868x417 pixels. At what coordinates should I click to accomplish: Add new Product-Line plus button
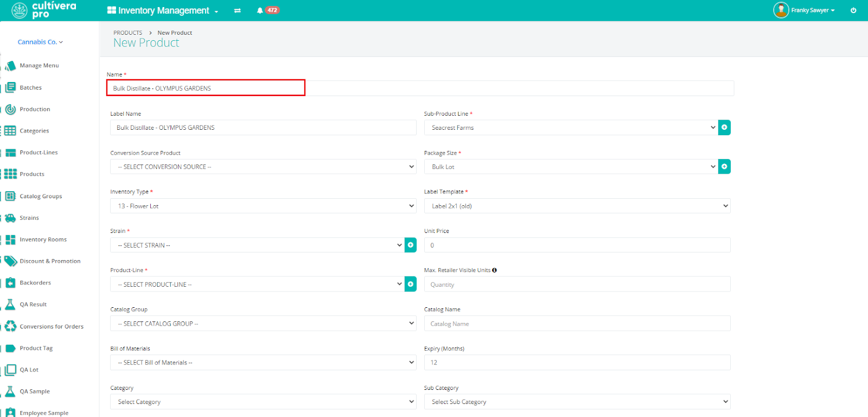[x=411, y=284]
